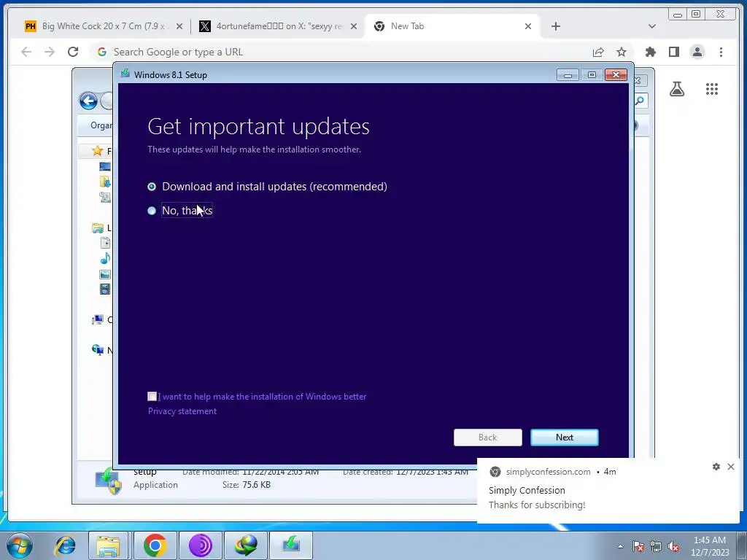The height and width of the screenshot is (560, 747).
Task: Click the setup application details icon
Action: tap(108, 480)
